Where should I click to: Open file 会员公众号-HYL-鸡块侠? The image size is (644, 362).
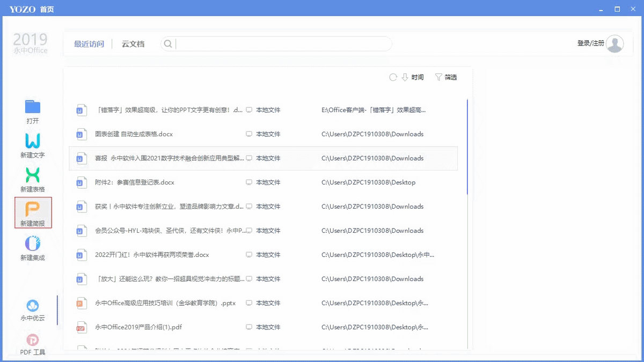[x=169, y=231]
